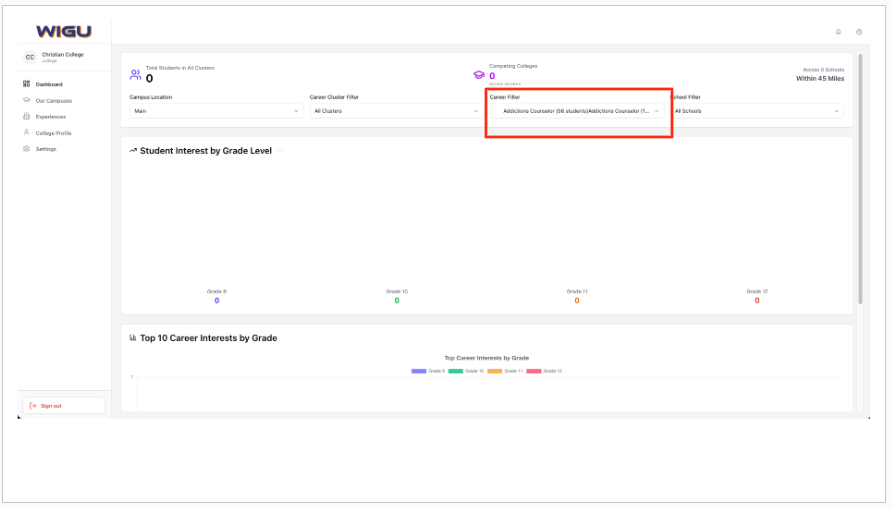This screenshot has height=508, width=893.
Task: Open the School Filter dropdown
Action: [x=757, y=111]
